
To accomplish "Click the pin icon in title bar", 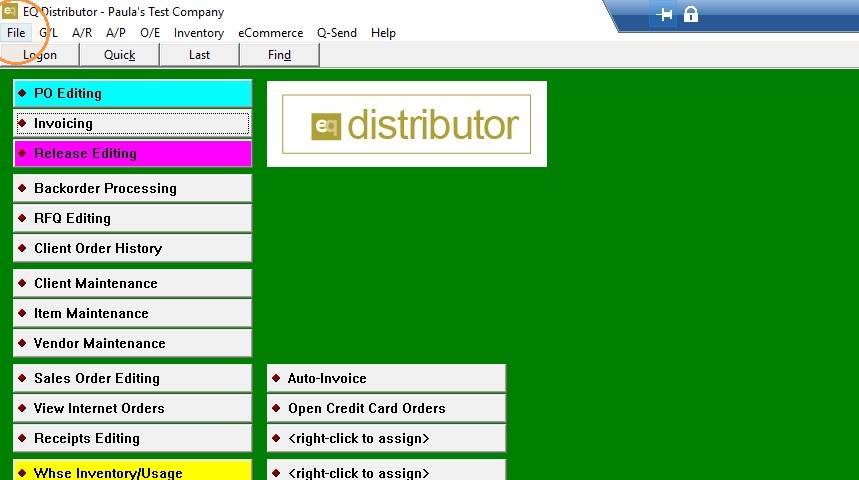I will [665, 14].
